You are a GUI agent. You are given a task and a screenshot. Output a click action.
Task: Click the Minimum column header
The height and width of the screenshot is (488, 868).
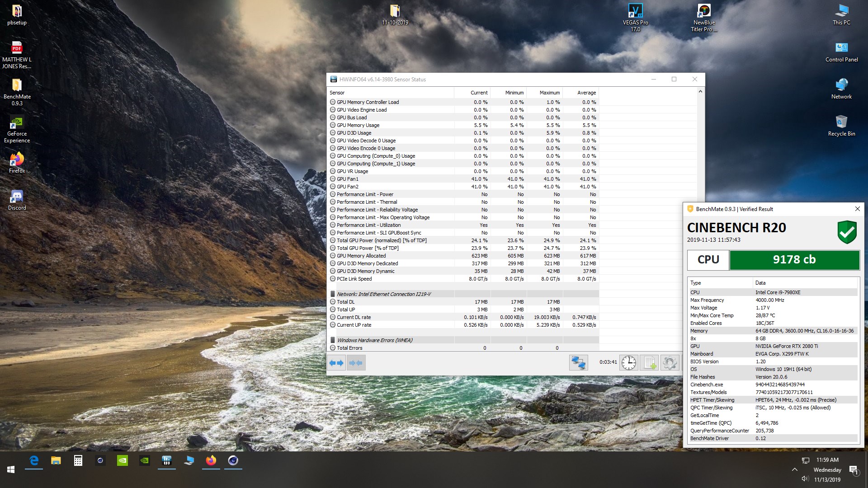509,93
